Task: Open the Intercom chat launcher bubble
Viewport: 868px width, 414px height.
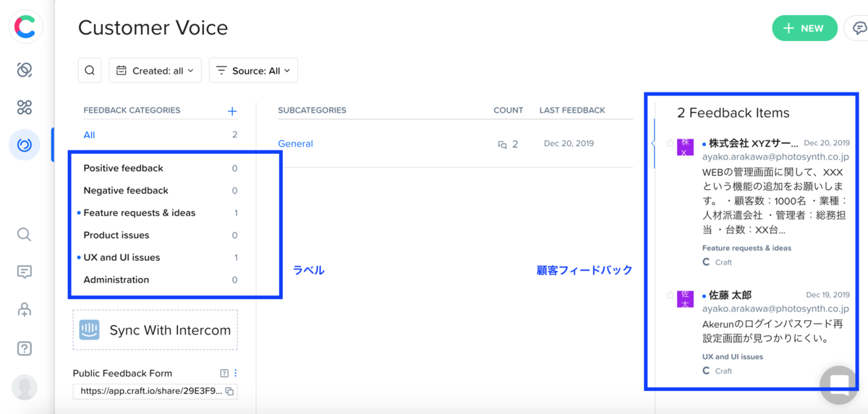Action: (839, 384)
